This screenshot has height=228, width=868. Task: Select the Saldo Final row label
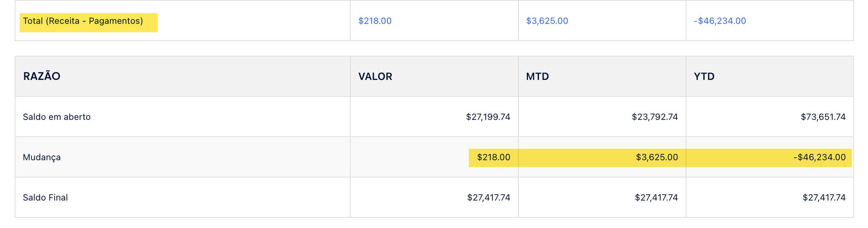coord(45,198)
